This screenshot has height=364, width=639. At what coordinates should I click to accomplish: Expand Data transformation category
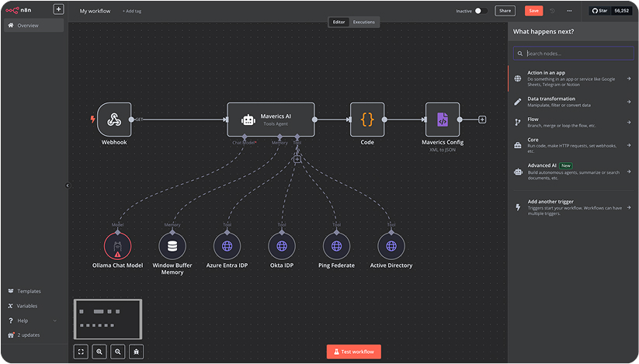click(572, 102)
